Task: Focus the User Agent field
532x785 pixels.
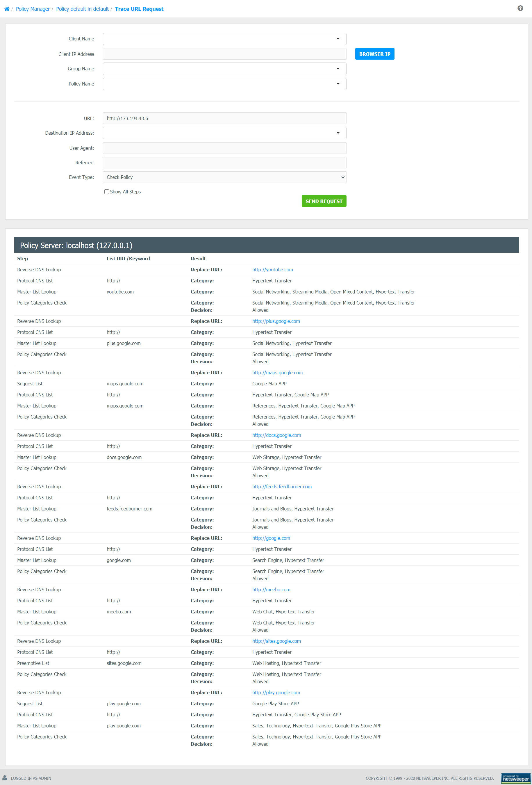Action: [x=224, y=148]
